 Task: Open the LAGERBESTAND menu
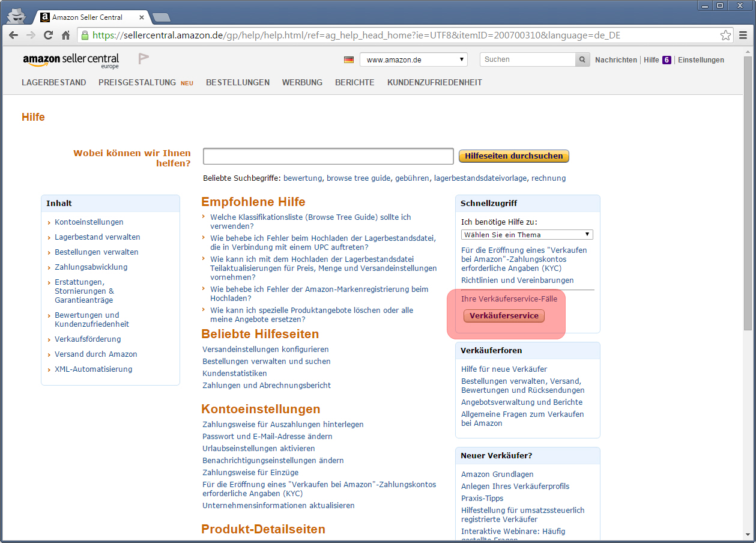click(54, 82)
